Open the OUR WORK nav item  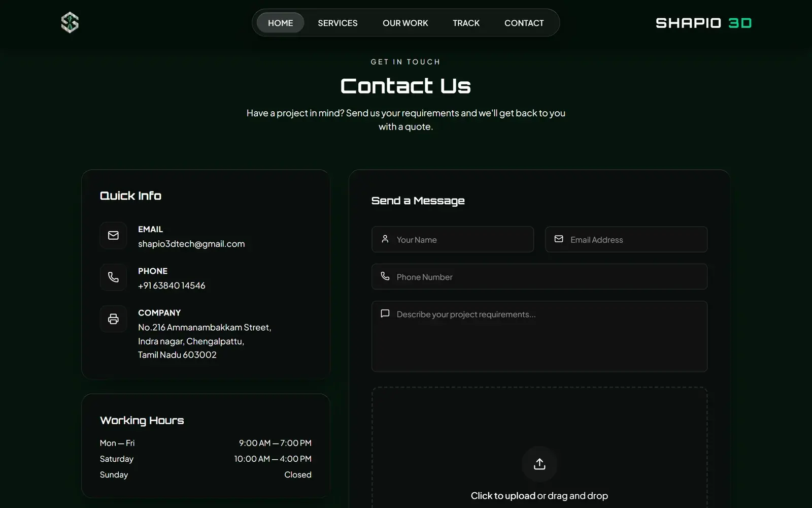coord(405,23)
